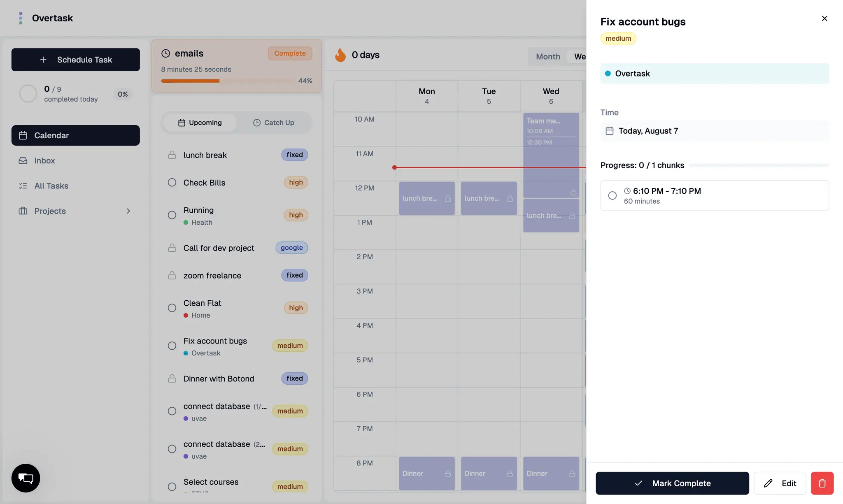Click the lock icon for Call for dev project
Viewport: 843px width, 504px height.
tap(172, 248)
